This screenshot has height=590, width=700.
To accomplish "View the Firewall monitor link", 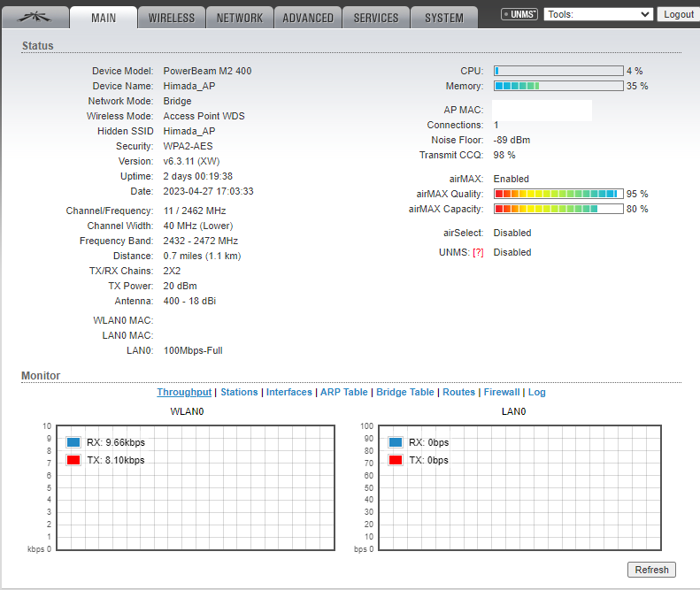I will [x=502, y=392].
